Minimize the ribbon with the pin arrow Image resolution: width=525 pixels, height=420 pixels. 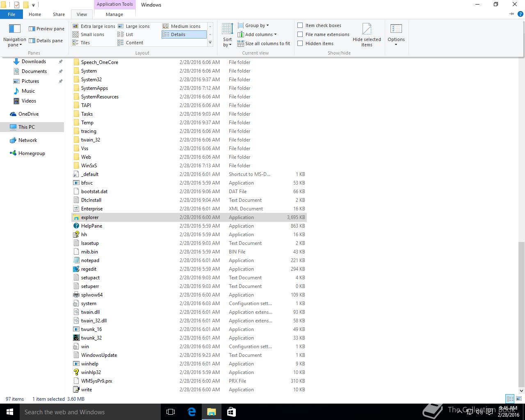(x=511, y=14)
